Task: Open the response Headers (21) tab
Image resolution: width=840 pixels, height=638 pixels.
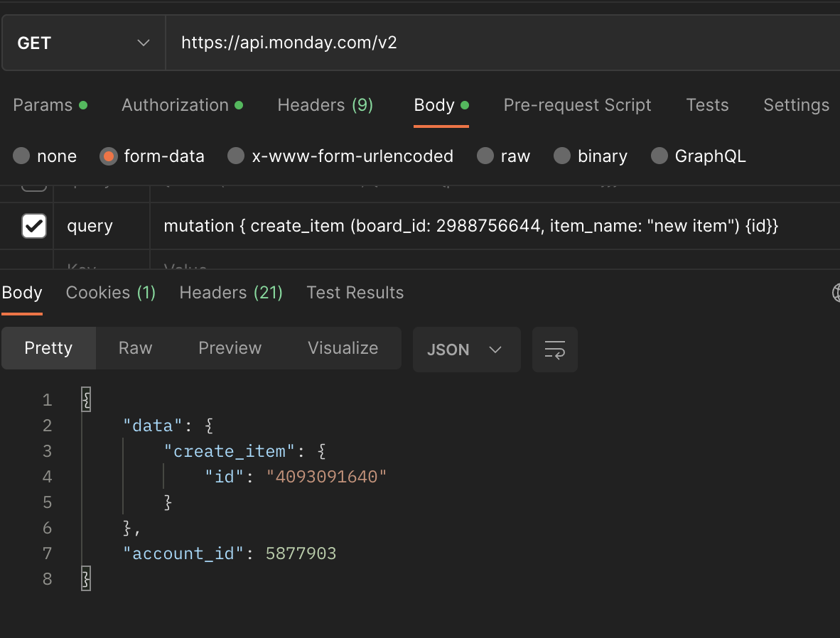Action: click(x=231, y=293)
